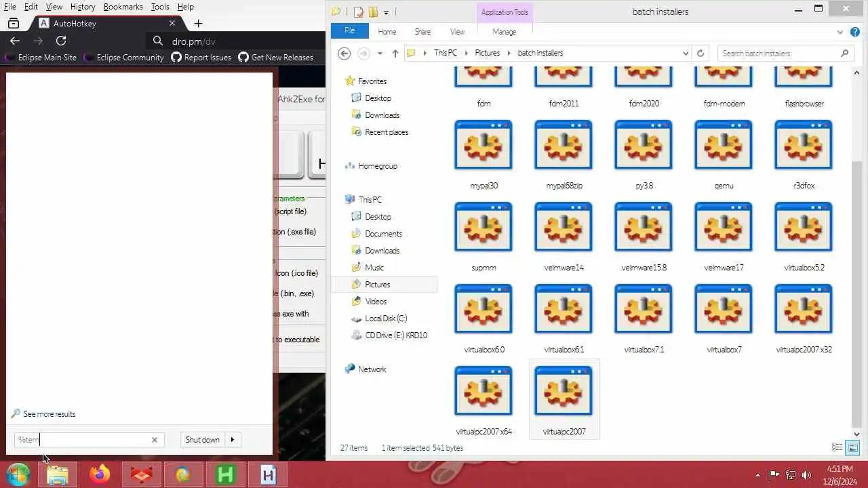Viewport: 868px width, 488px height.
Task: Select the virtualpc2007 x64 batch file icon
Action: tap(484, 391)
